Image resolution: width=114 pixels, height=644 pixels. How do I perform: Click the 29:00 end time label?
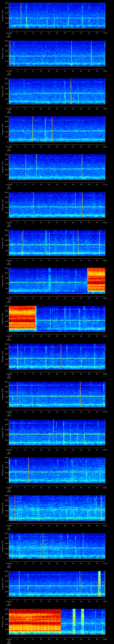point(105,487)
